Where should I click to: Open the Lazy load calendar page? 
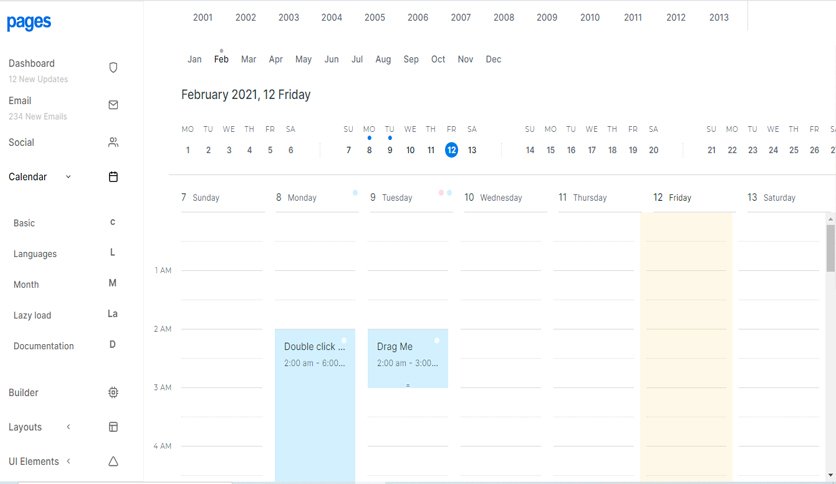click(32, 315)
